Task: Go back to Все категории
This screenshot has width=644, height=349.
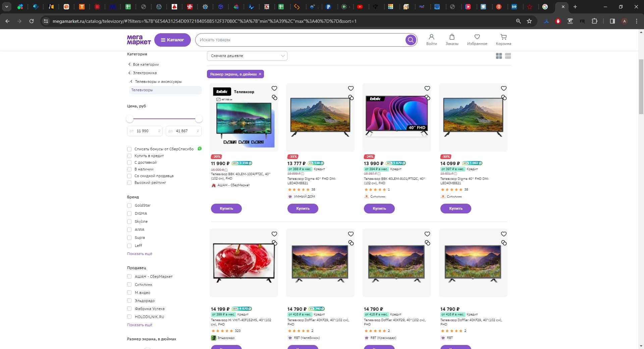Action: tap(146, 64)
